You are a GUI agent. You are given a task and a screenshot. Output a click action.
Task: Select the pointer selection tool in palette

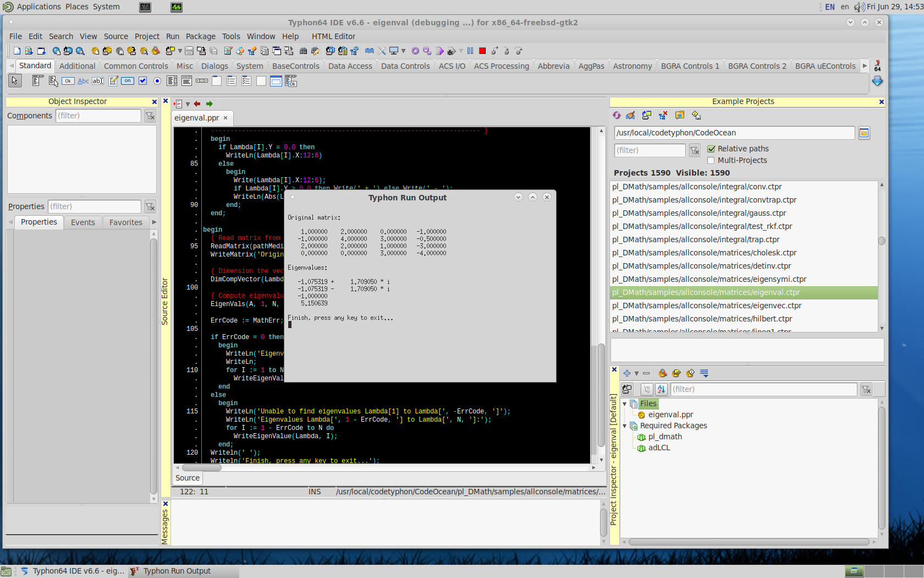click(x=15, y=81)
